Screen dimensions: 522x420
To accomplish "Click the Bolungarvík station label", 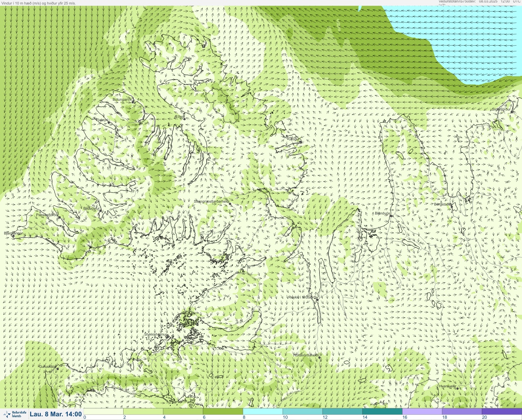I will (122, 99).
